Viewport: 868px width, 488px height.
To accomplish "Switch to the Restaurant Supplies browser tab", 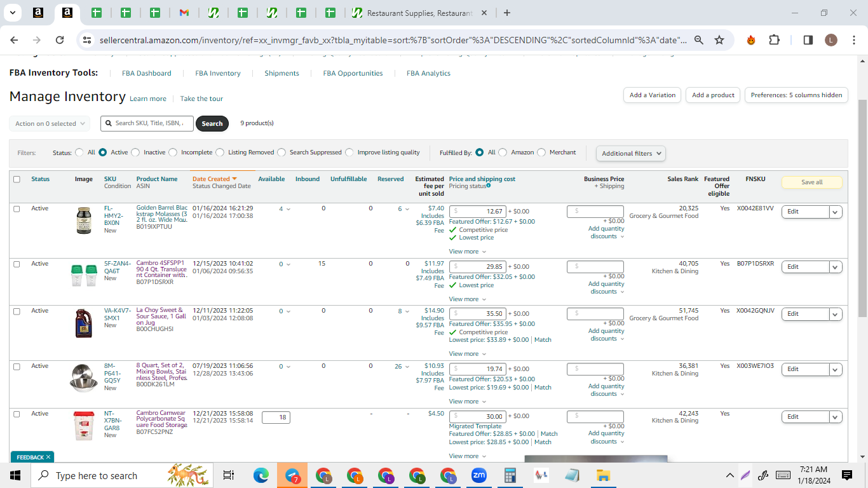I will 420,13.
